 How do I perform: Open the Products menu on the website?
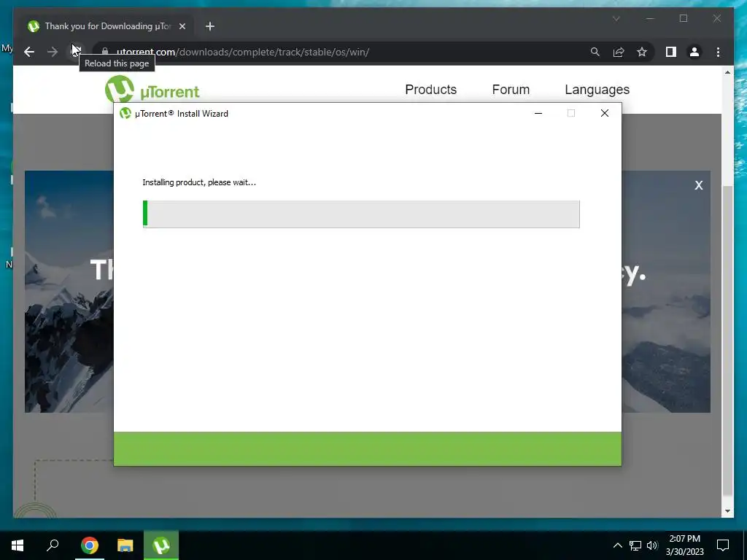pos(430,90)
